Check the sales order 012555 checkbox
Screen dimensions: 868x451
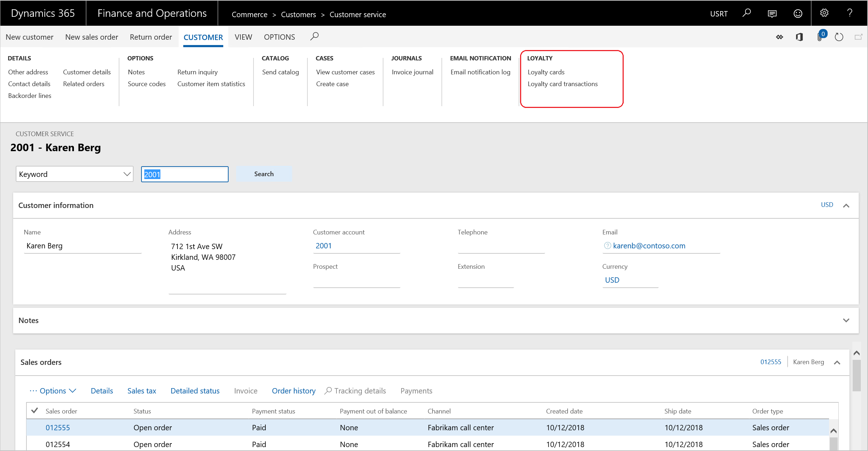(x=36, y=427)
